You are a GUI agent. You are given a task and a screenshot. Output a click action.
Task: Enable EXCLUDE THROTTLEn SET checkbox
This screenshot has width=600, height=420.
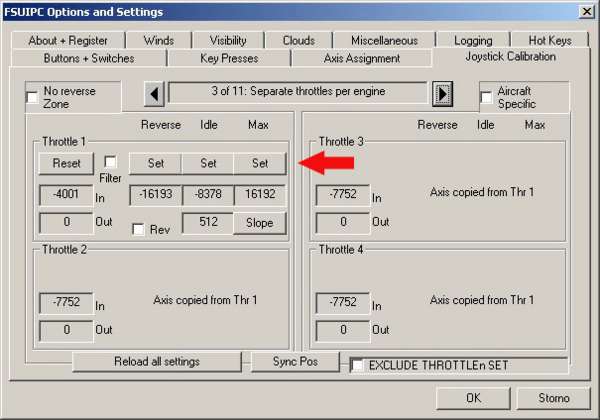coord(357,365)
